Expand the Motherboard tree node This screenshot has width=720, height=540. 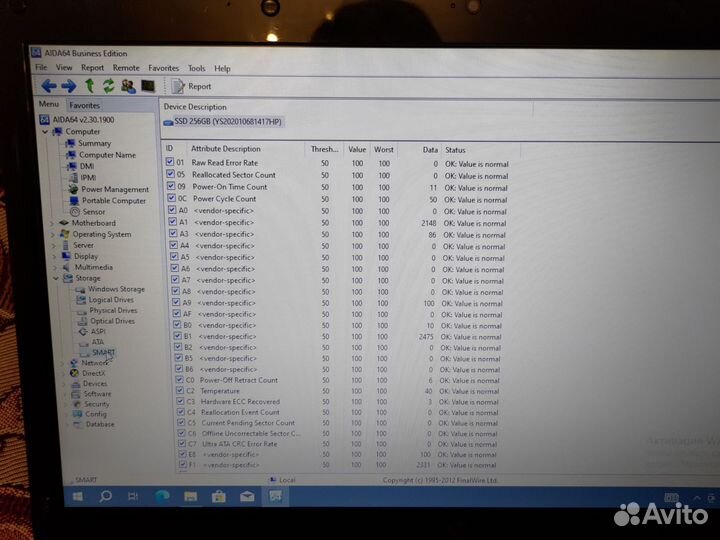tap(51, 223)
